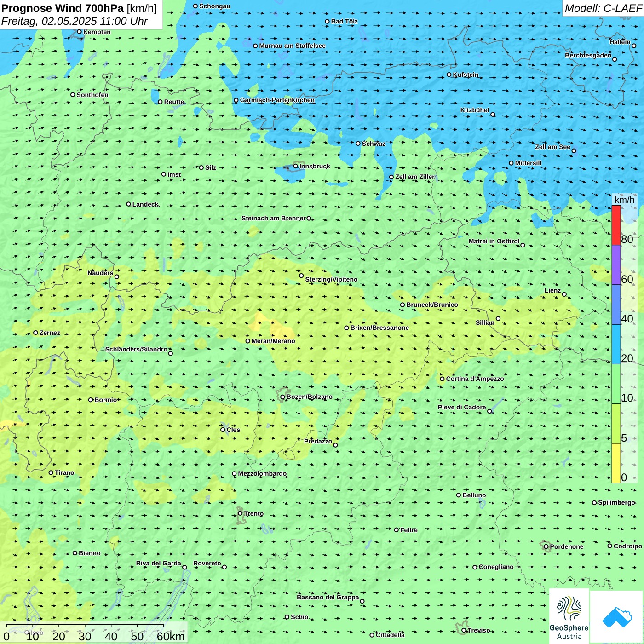Select the Lienz location marker

pos(564,294)
